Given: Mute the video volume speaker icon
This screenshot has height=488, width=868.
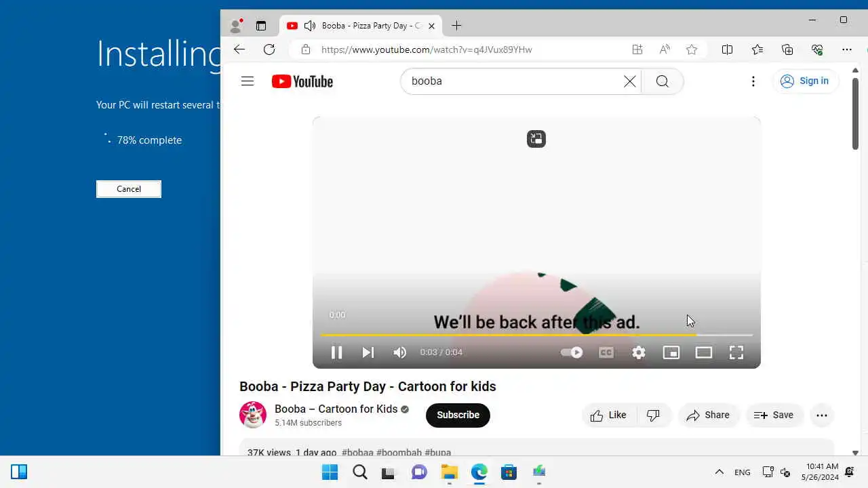Looking at the screenshot, I should (x=400, y=352).
